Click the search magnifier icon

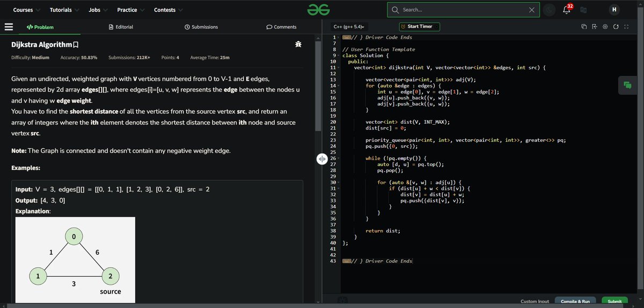(x=396, y=10)
